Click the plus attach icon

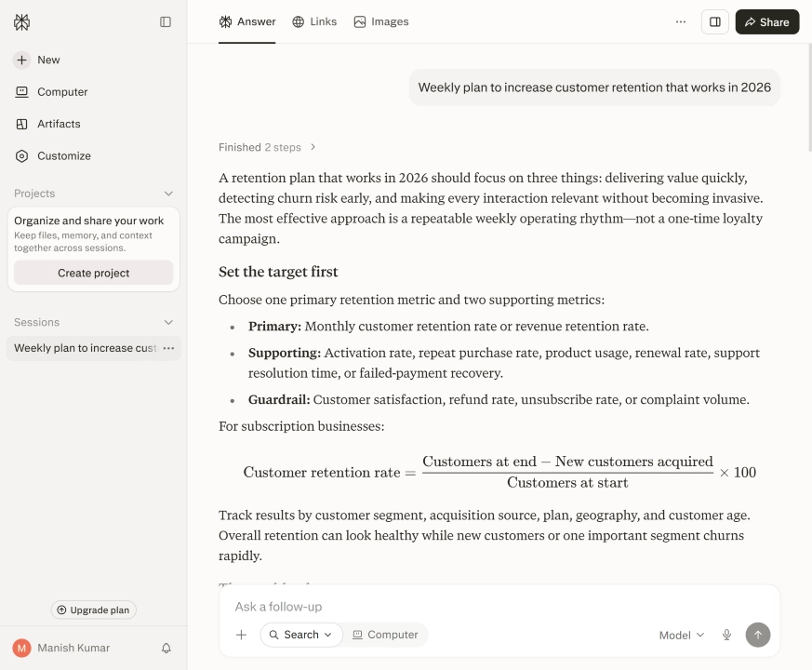coord(241,635)
